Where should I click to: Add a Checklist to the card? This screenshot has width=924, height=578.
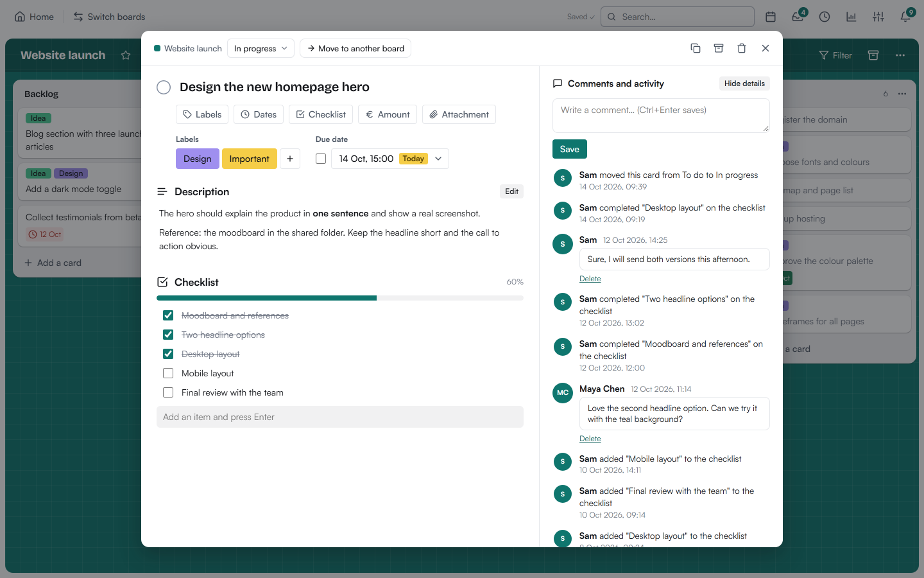(x=321, y=114)
